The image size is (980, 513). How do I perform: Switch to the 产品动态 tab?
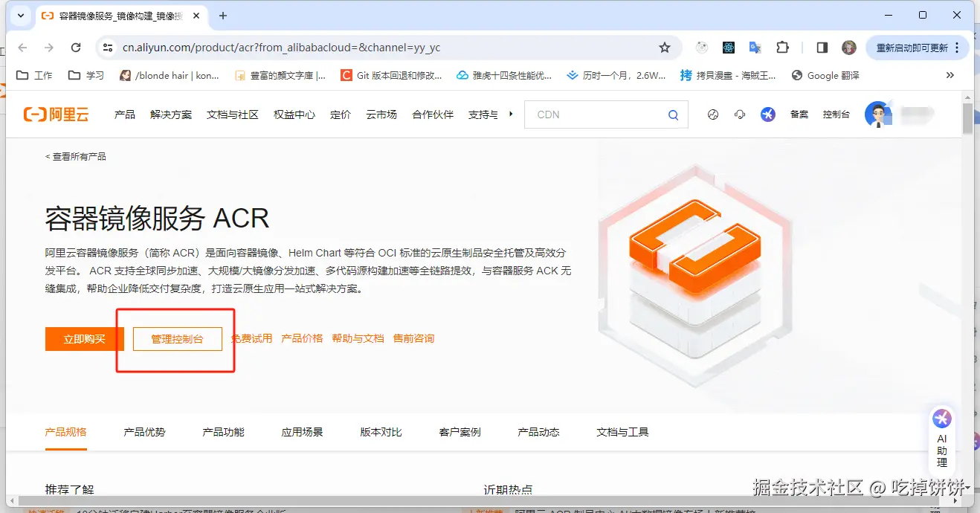point(538,432)
